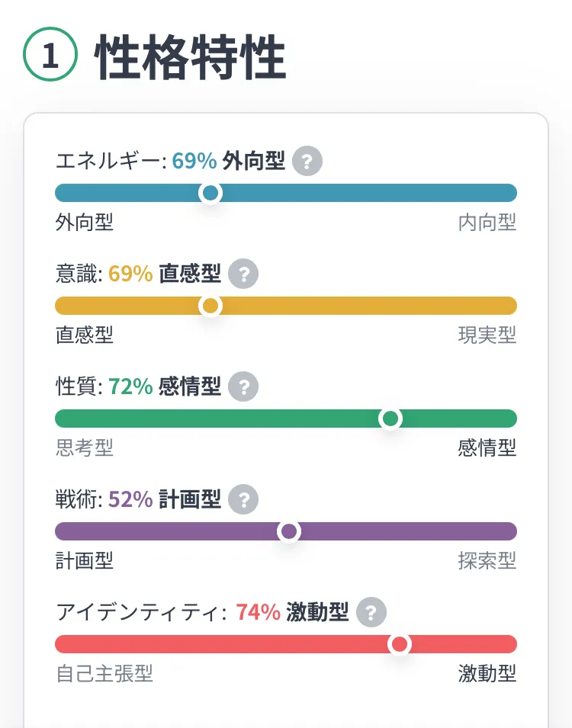
Task: Click the help icon beside 性質 感情型
Action: click(x=243, y=387)
